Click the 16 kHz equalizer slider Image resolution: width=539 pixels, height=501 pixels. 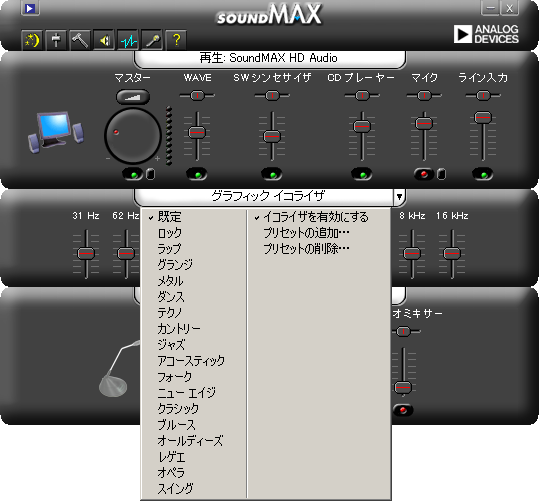point(452,253)
